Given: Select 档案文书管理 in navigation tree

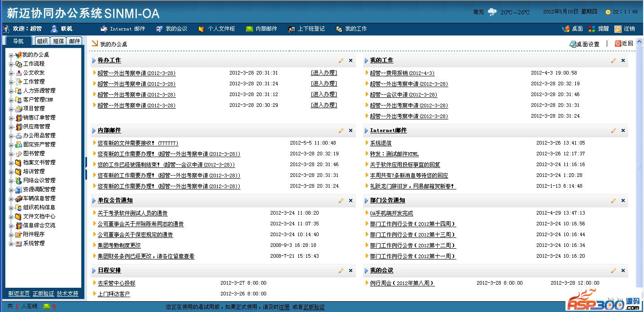Looking at the screenshot, I should [x=39, y=163].
